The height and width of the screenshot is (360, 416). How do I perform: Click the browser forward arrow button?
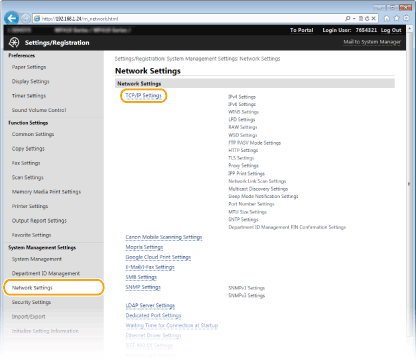pos(25,19)
